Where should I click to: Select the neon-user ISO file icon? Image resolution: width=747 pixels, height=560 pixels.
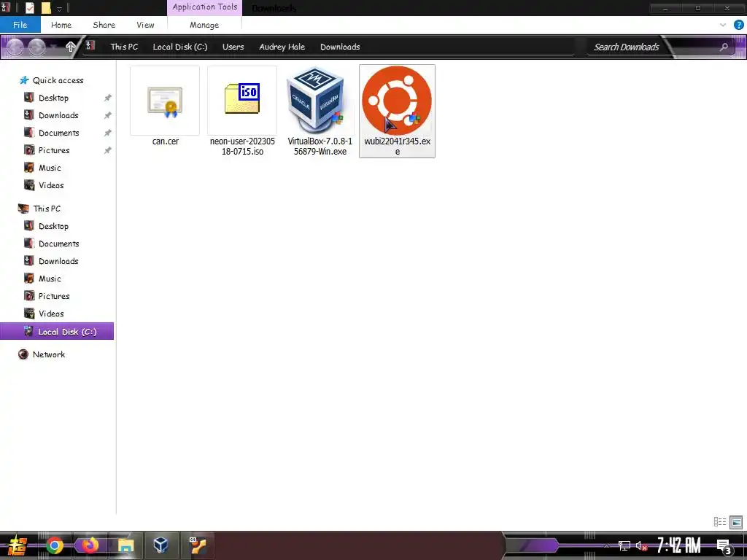click(242, 99)
